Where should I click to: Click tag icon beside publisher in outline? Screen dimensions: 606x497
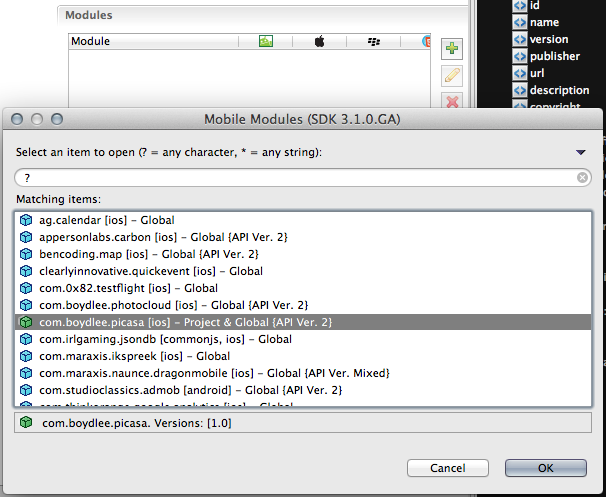pos(520,56)
